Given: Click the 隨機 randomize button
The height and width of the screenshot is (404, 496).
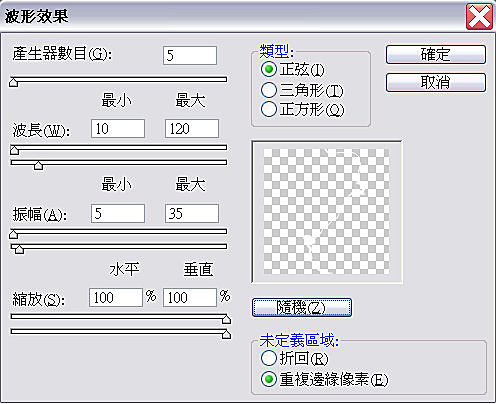Looking at the screenshot, I should click(302, 307).
